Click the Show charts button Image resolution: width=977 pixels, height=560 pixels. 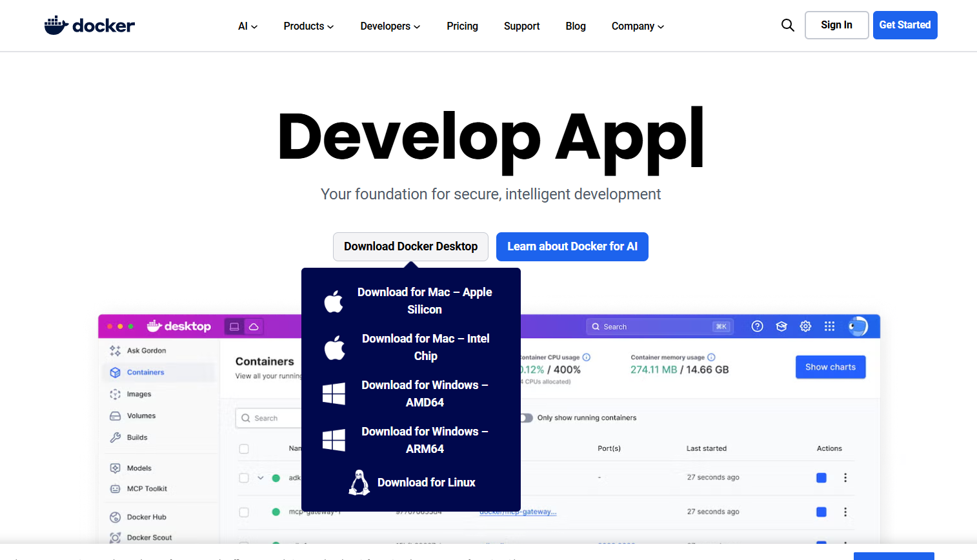point(831,367)
